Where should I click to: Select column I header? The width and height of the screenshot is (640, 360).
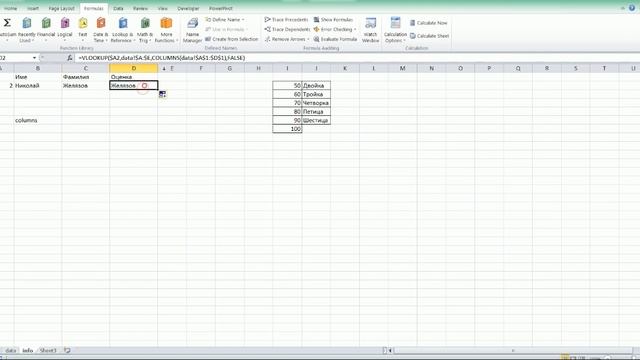287,68
